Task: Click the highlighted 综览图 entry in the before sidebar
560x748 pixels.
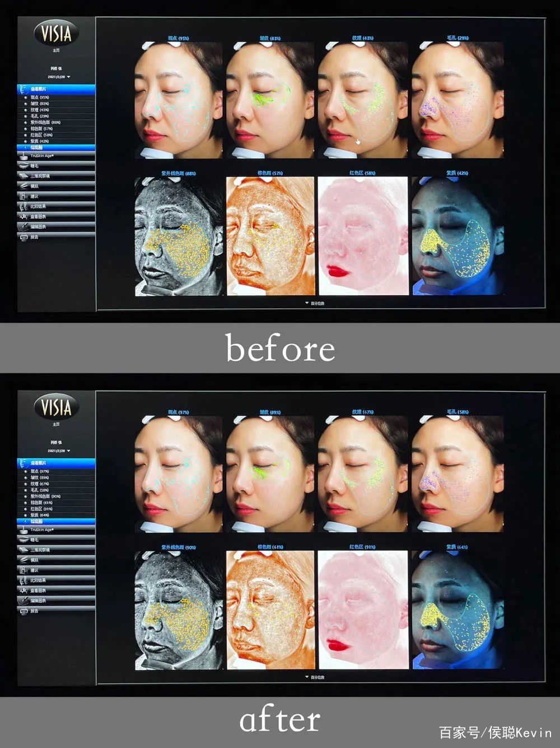Action: pos(56,147)
